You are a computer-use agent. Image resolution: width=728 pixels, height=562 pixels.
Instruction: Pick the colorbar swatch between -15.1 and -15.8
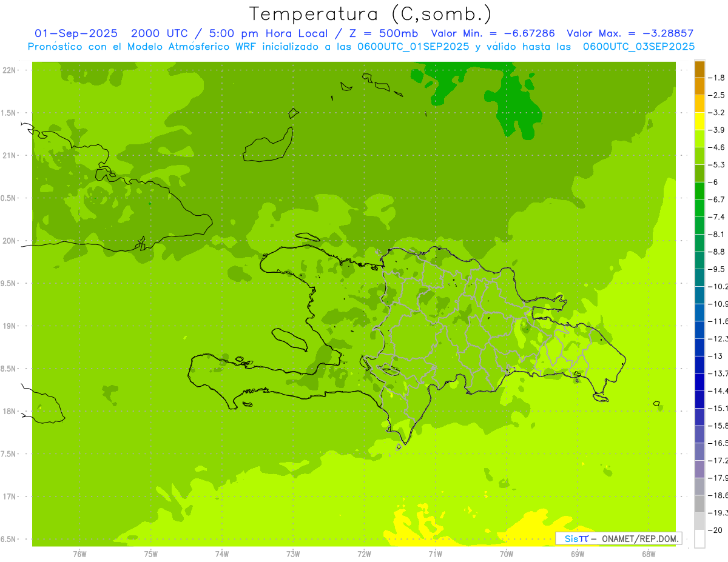coord(699,416)
